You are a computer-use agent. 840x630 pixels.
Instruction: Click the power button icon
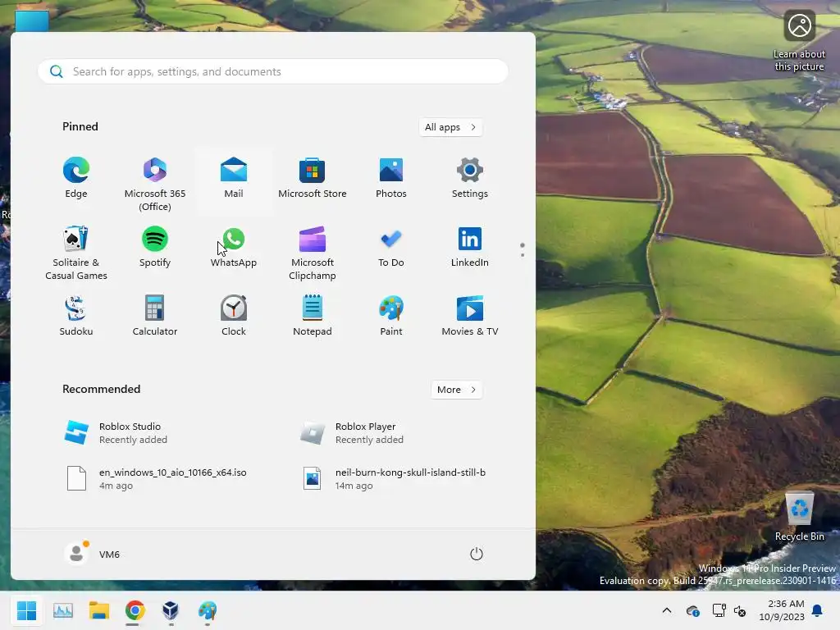pos(477,554)
